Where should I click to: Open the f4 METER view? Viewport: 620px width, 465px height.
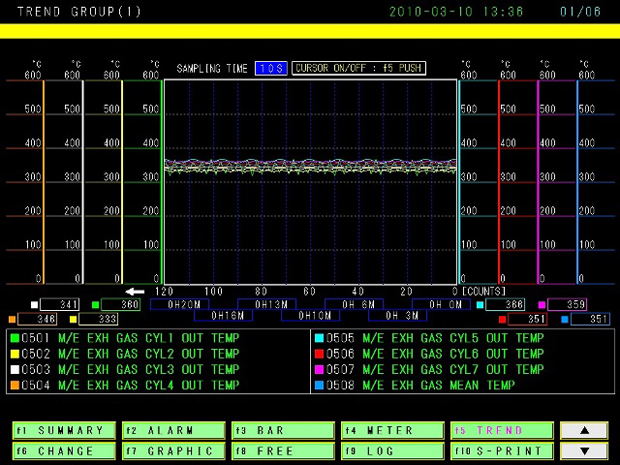[x=391, y=430]
